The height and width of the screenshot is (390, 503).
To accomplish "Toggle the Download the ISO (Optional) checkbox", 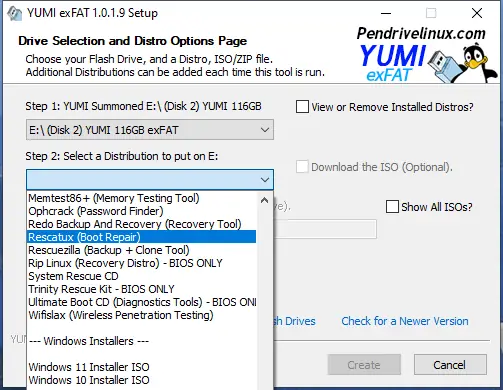I will tap(302, 167).
